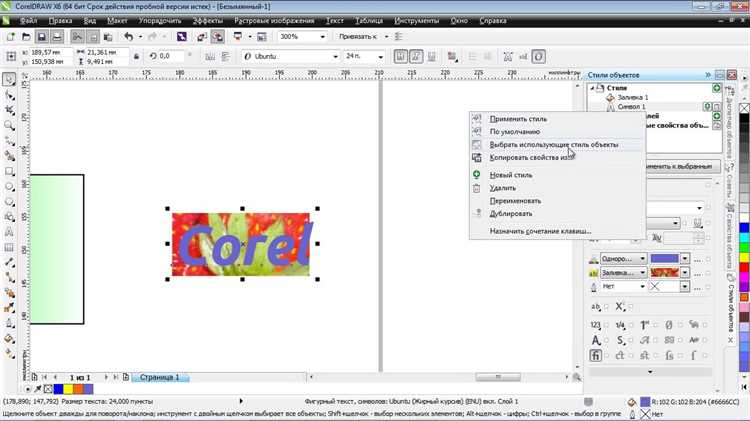Toggle checkbox next to outline Нет row
This screenshot has height=421, width=750.
[708, 287]
